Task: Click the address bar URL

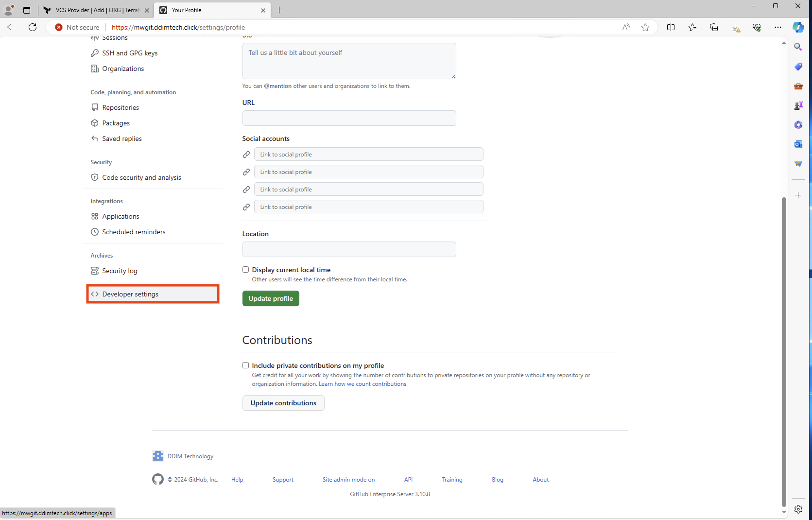Action: [x=178, y=27]
